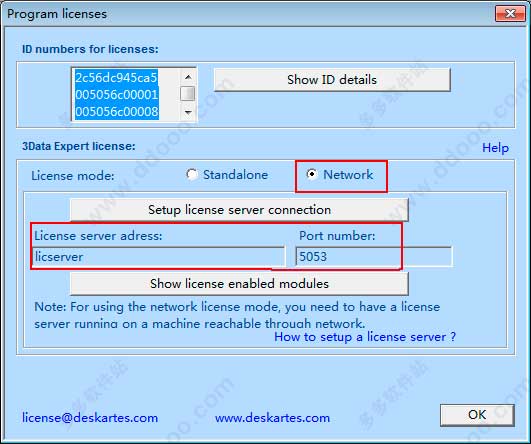
Task: Close the Program licenses dialog
Action: click(x=510, y=13)
